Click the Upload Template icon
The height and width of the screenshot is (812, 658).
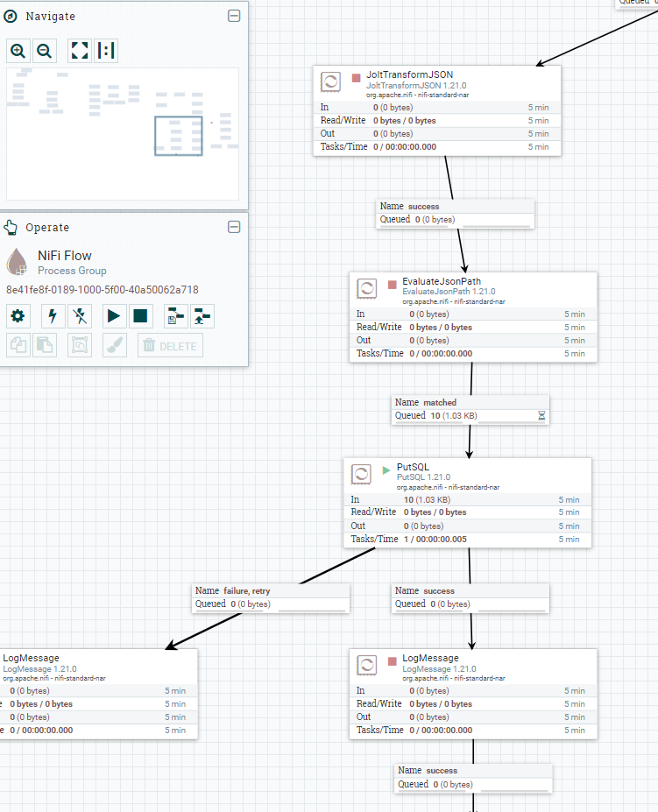(202, 316)
